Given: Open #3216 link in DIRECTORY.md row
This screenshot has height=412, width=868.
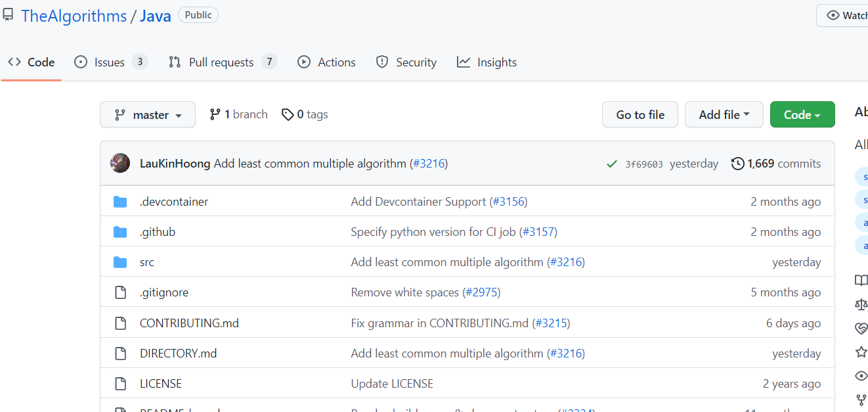Looking at the screenshot, I should tap(566, 353).
